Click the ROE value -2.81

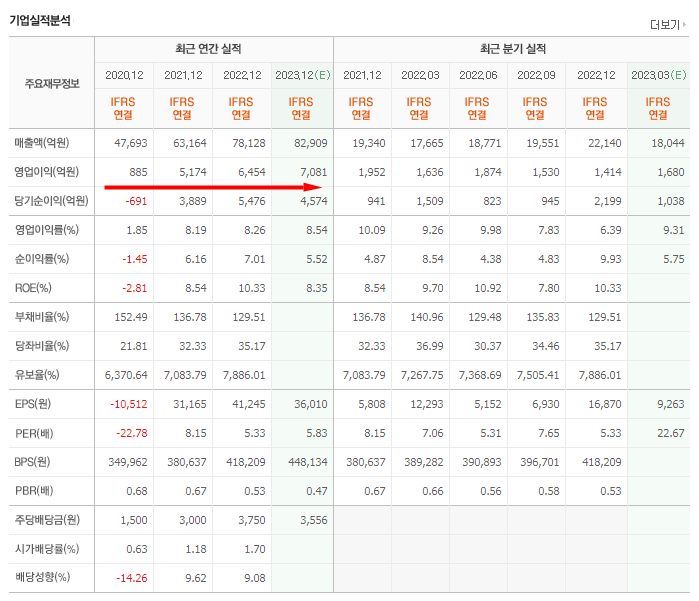(x=135, y=288)
